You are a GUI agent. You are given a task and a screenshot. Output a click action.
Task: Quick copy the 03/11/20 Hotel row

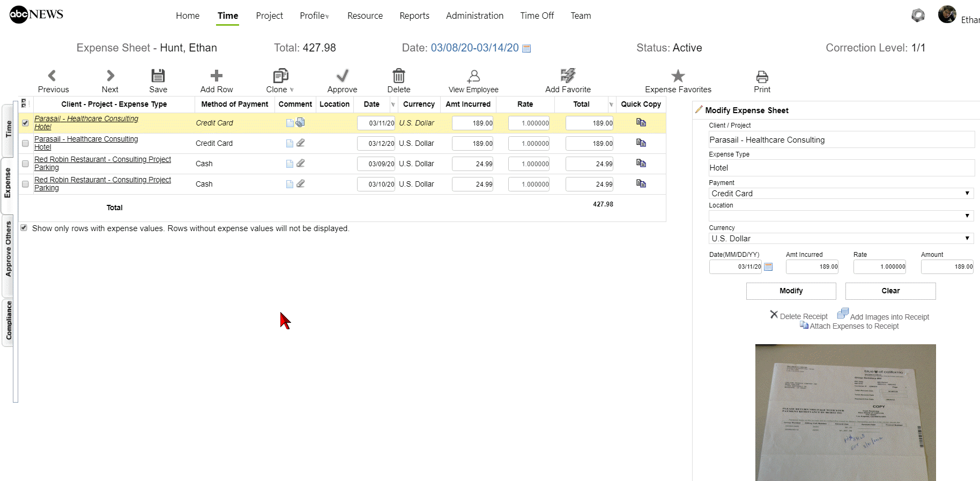pos(641,122)
